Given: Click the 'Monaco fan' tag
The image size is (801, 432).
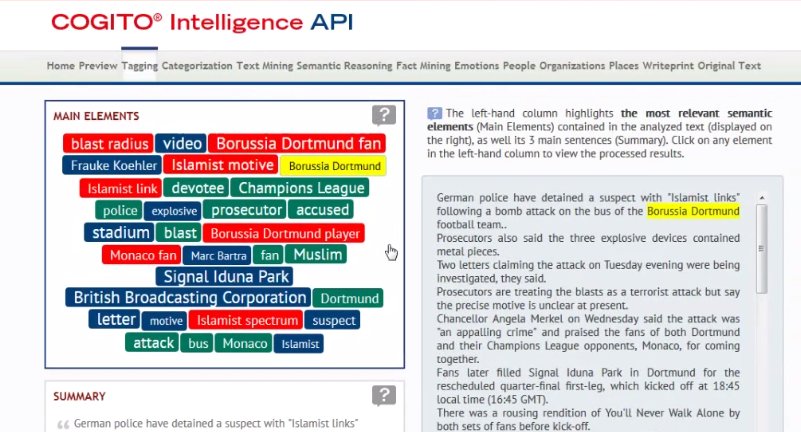Looking at the screenshot, I should (x=142, y=255).
